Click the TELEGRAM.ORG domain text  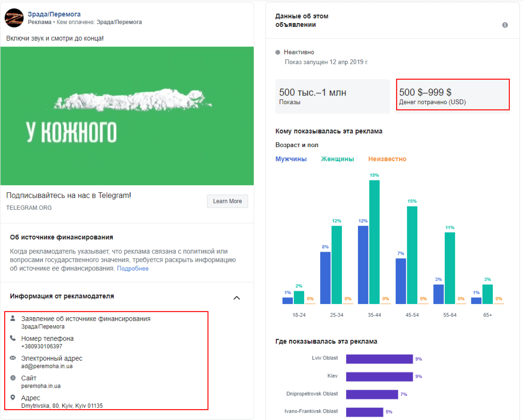coord(29,208)
